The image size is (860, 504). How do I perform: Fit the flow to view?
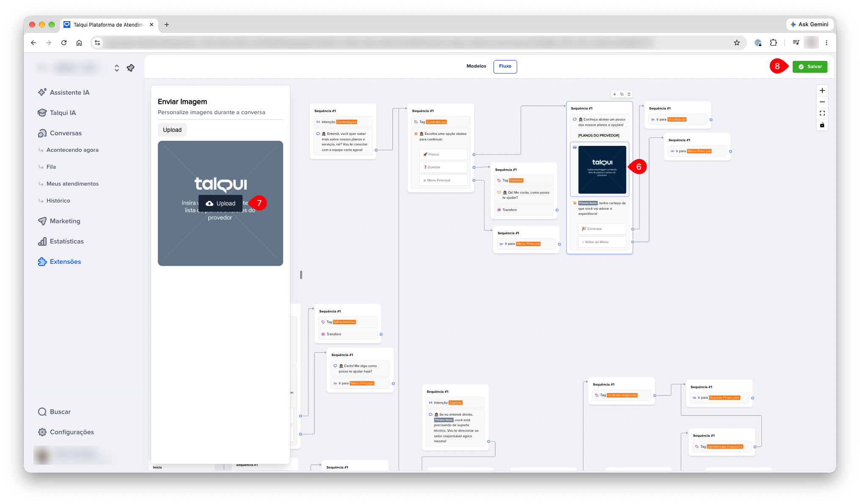click(822, 113)
